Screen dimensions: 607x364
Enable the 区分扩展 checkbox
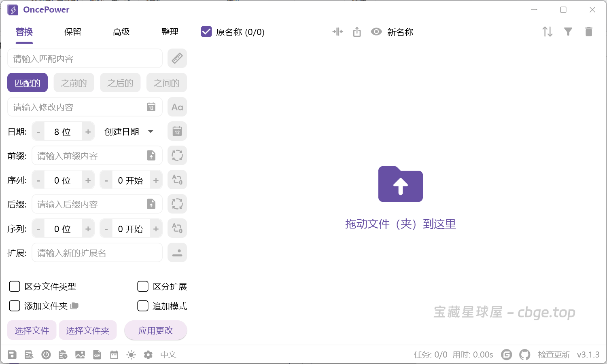point(143,286)
